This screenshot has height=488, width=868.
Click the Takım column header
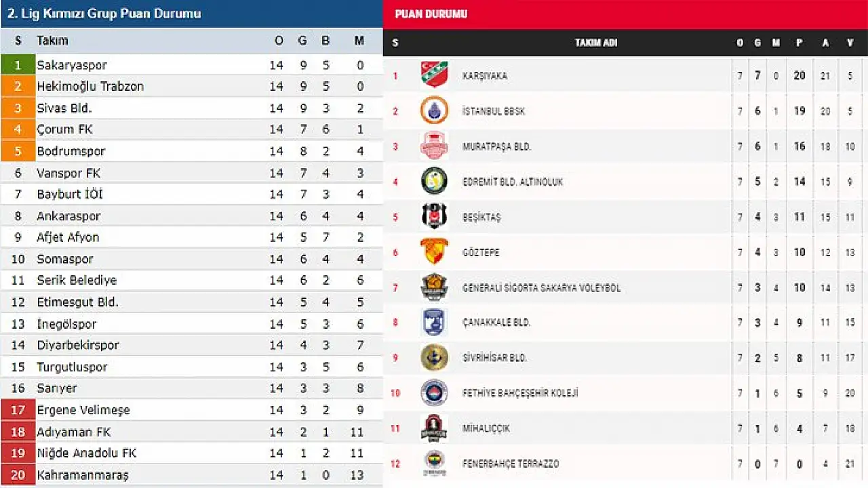(x=52, y=41)
